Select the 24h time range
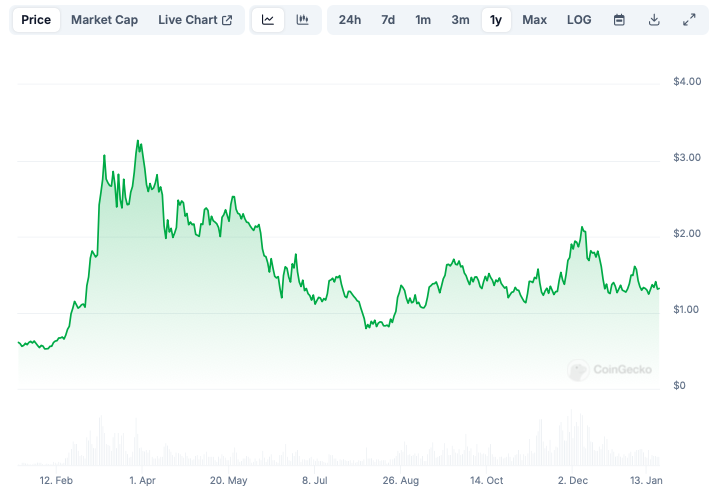This screenshot has height=498, width=719. point(350,20)
